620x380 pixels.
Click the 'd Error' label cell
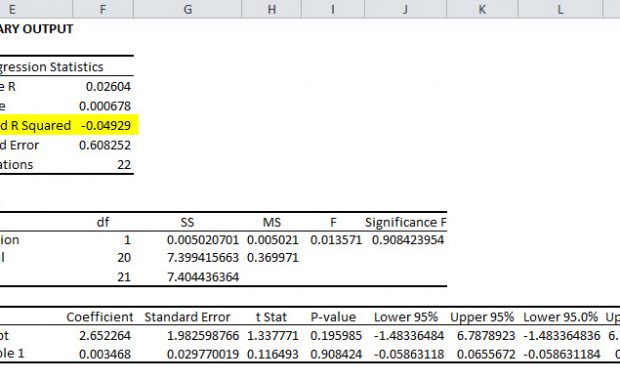point(19,145)
